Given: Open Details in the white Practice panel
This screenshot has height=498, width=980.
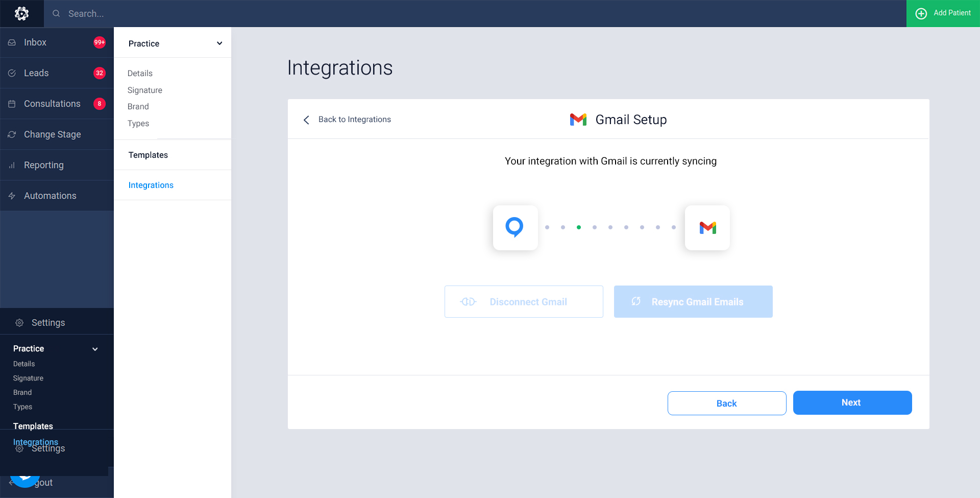Looking at the screenshot, I should [x=140, y=73].
